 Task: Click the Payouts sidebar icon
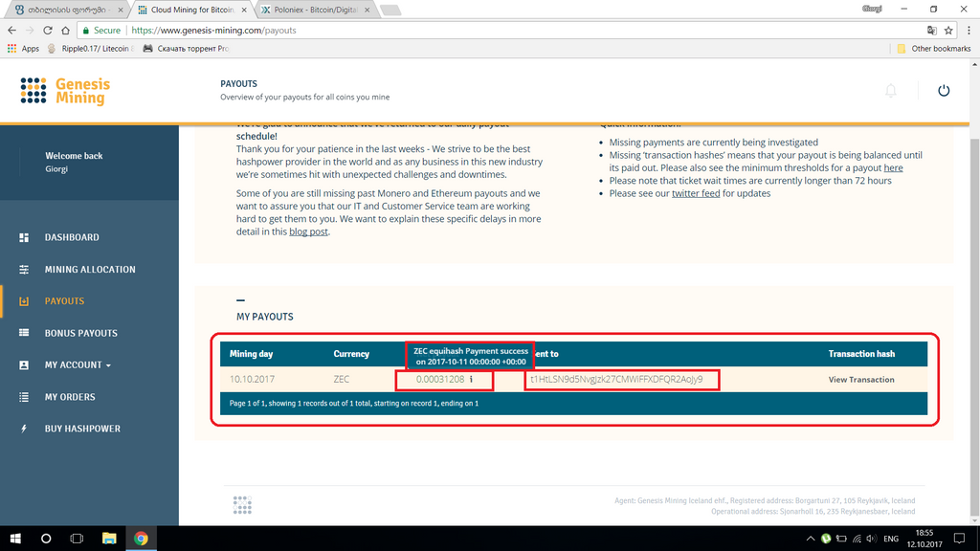pos(24,301)
